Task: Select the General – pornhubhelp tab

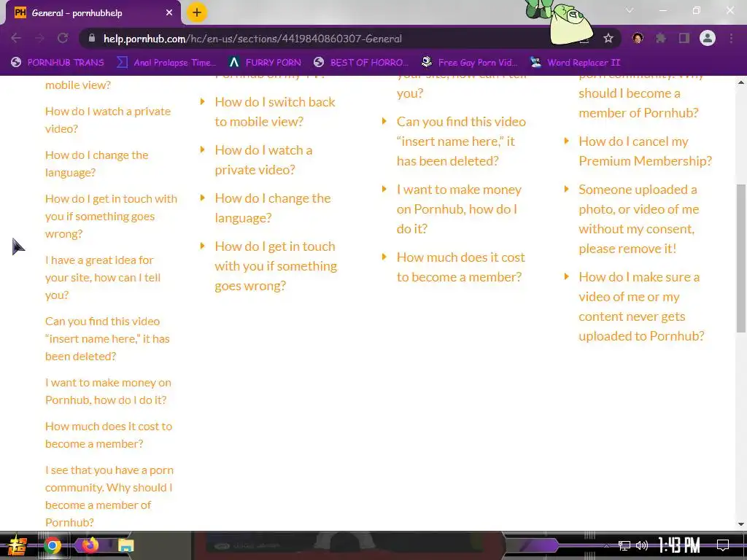Action: [x=93, y=13]
